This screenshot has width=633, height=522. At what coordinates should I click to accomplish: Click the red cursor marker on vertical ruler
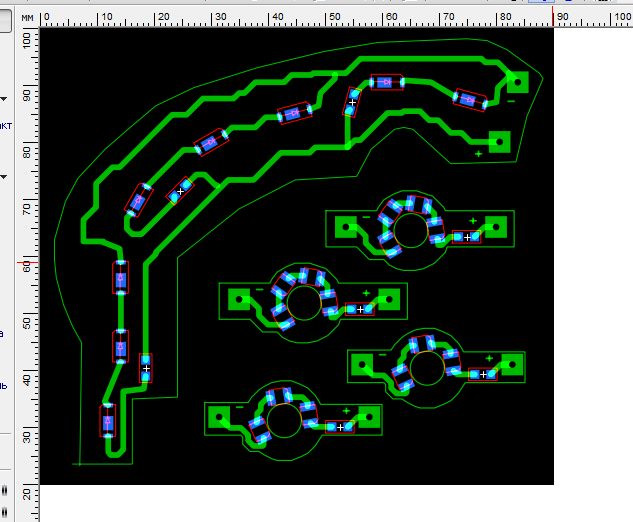pos(27,263)
